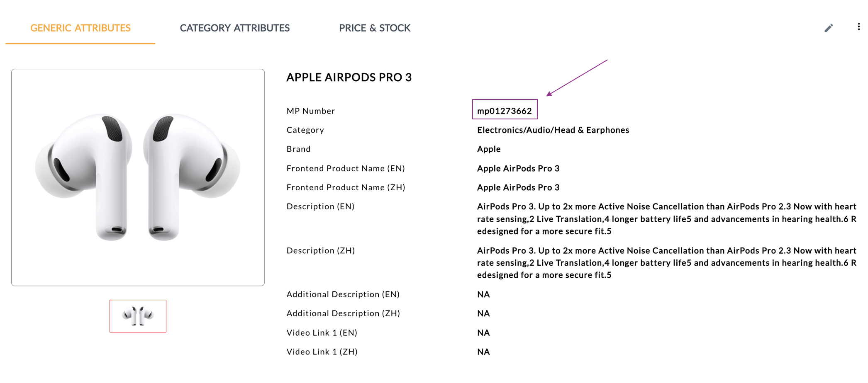The width and height of the screenshot is (868, 383).
Task: Click the pencil edit icon
Action: [828, 28]
